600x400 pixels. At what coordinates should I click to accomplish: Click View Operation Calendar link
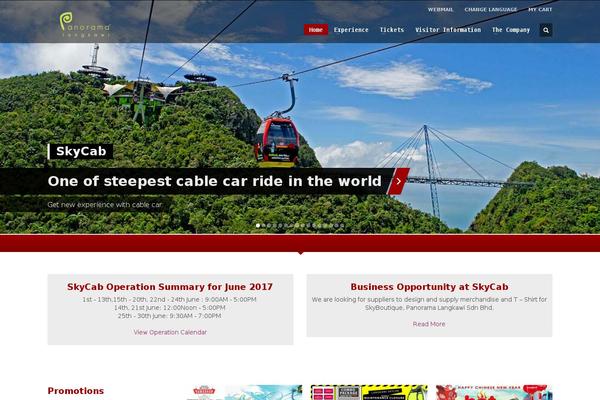tap(170, 332)
